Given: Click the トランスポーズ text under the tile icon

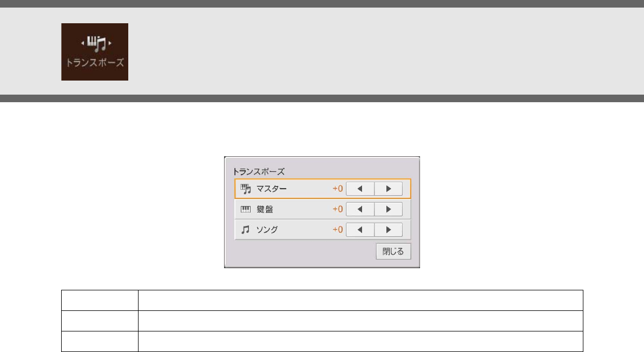Looking at the screenshot, I should pos(95,63).
